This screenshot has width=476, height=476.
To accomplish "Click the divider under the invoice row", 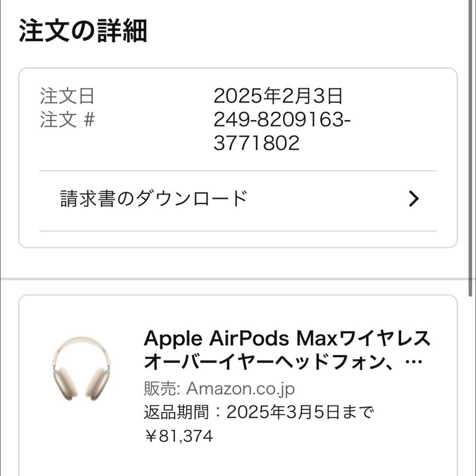I will click(238, 229).
